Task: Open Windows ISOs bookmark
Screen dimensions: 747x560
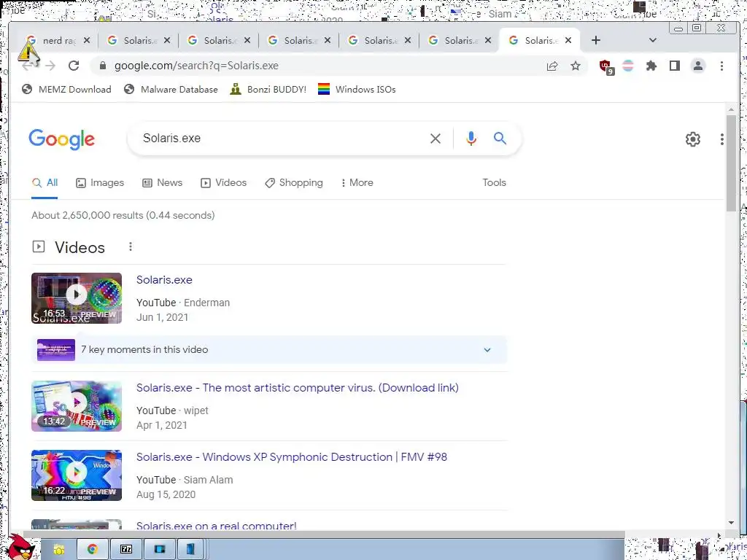Action: 356,90
